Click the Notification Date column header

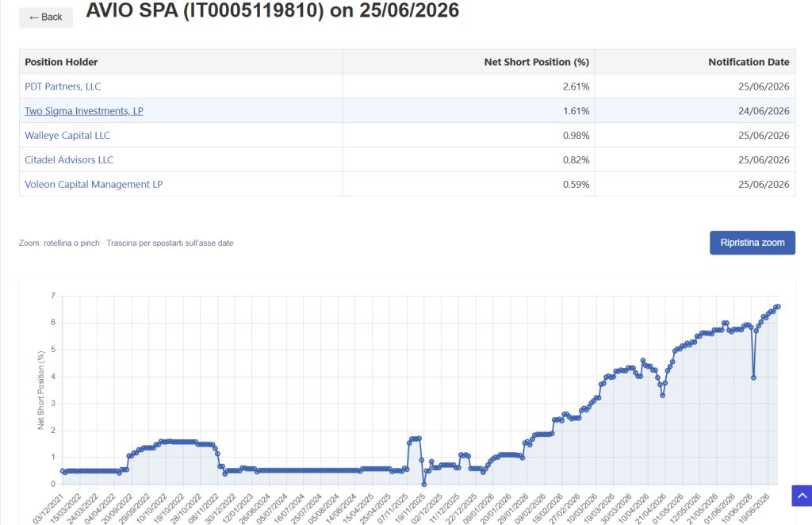coord(695,62)
